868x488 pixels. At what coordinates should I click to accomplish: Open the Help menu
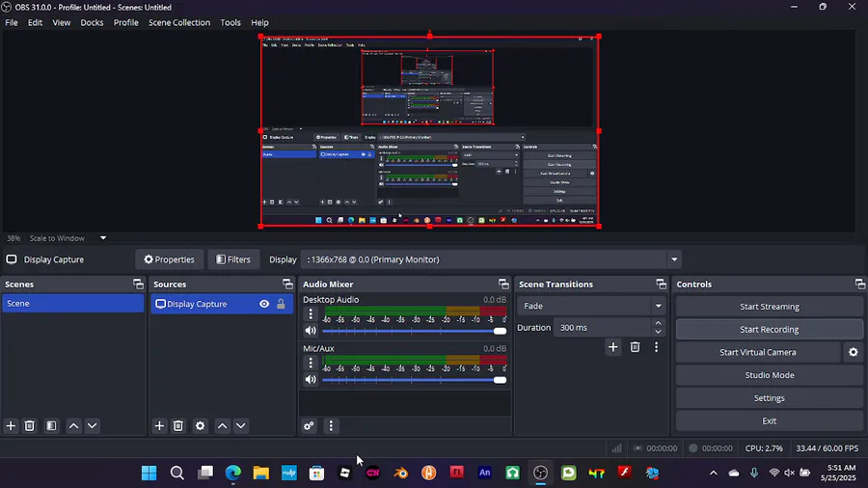tap(259, 23)
